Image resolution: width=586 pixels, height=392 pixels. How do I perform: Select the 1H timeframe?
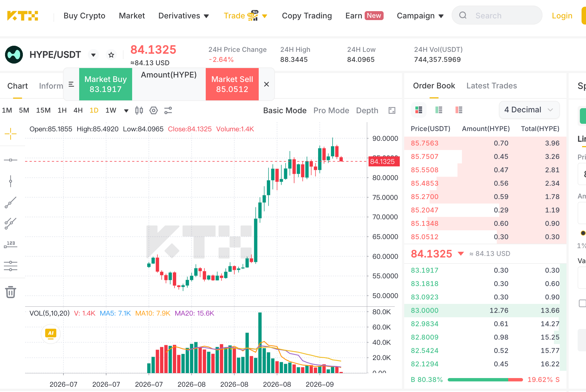[62, 110]
